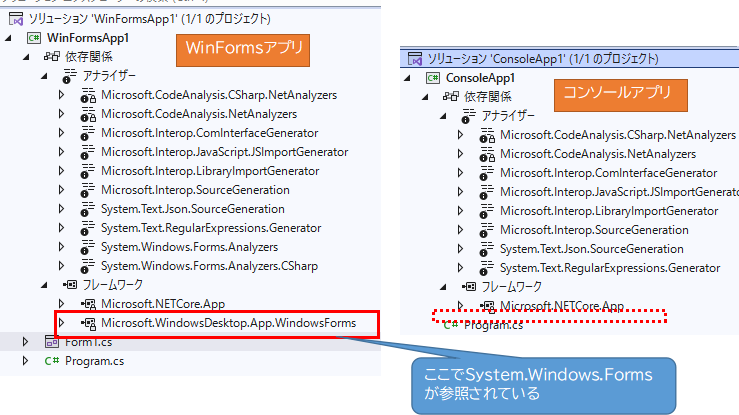The height and width of the screenshot is (415, 739).
Task: Collapse フレームワーク under WinFormsApp1
Action: coord(44,285)
